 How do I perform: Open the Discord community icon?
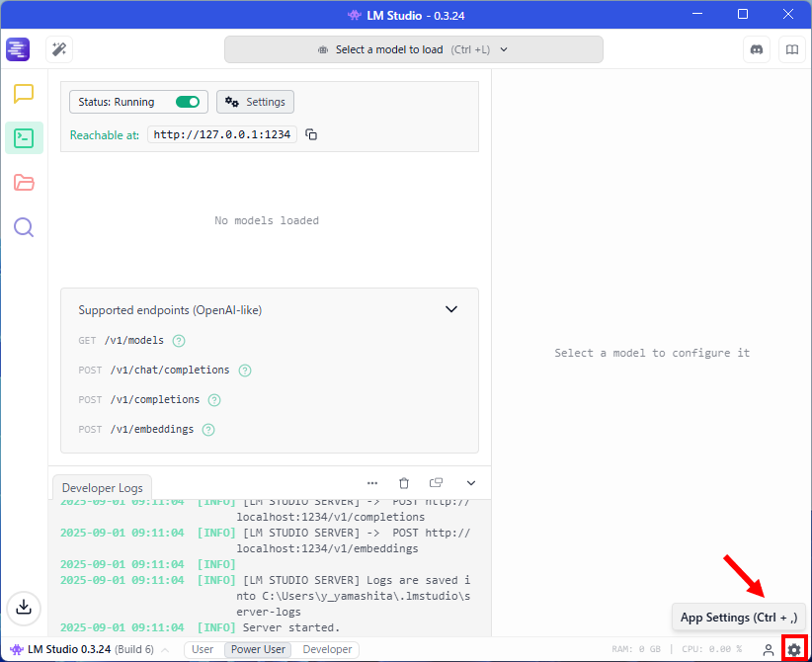point(757,49)
